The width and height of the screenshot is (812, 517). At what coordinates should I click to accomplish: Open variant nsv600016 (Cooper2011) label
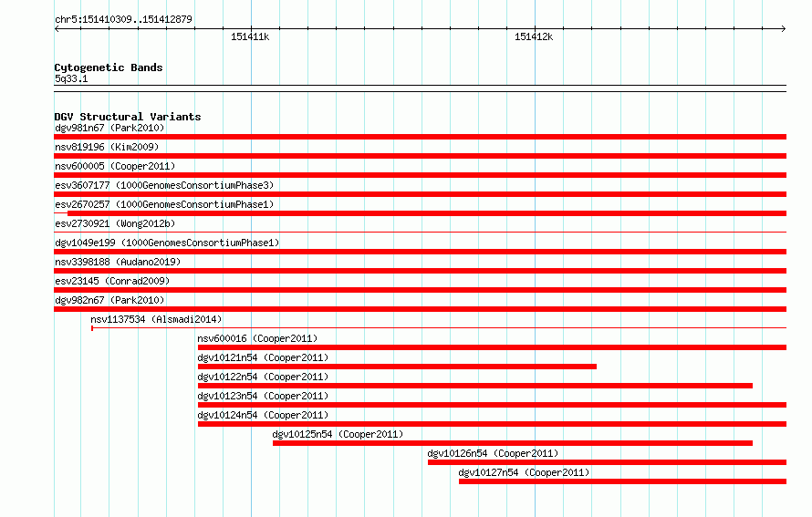pyautogui.click(x=257, y=338)
